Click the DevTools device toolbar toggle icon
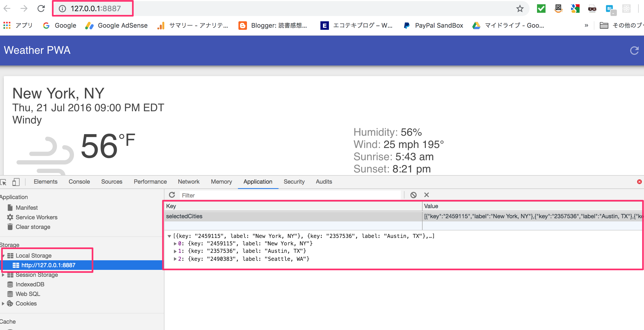This screenshot has height=330, width=644. click(x=17, y=181)
